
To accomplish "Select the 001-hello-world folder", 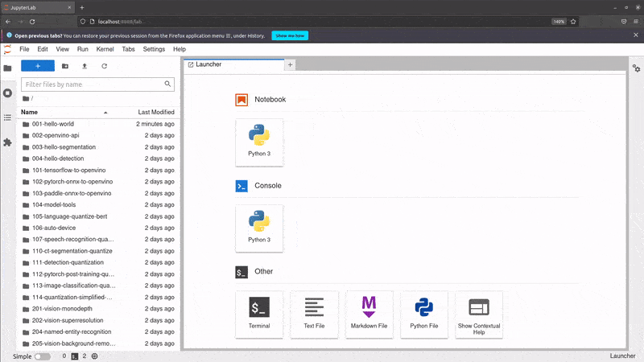I will (x=98, y=124).
